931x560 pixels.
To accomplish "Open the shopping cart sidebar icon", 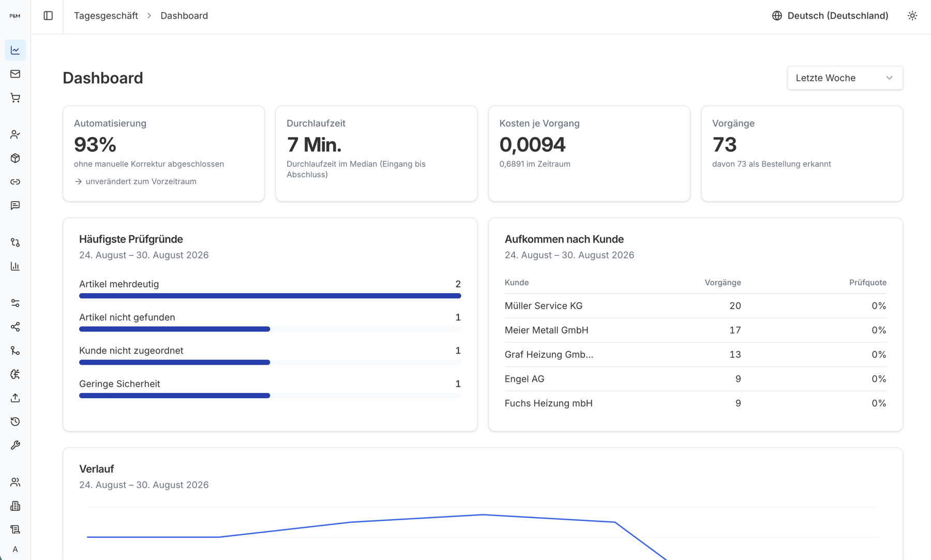I will [15, 98].
